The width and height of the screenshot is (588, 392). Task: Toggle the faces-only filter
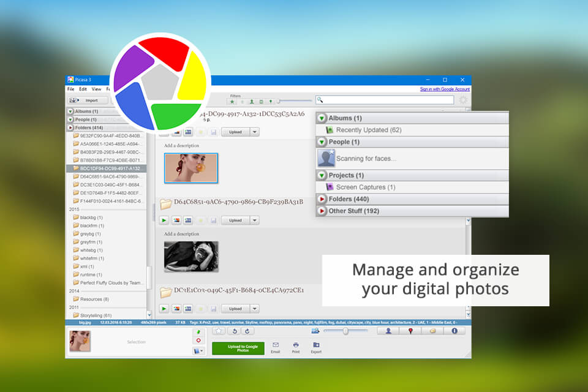coord(252,102)
